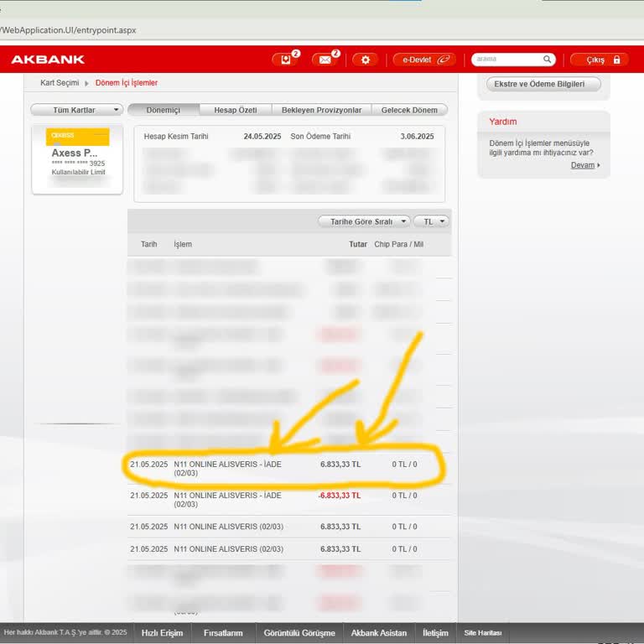644x644 pixels.
Task: Click the magnifier search icon
Action: click(547, 60)
